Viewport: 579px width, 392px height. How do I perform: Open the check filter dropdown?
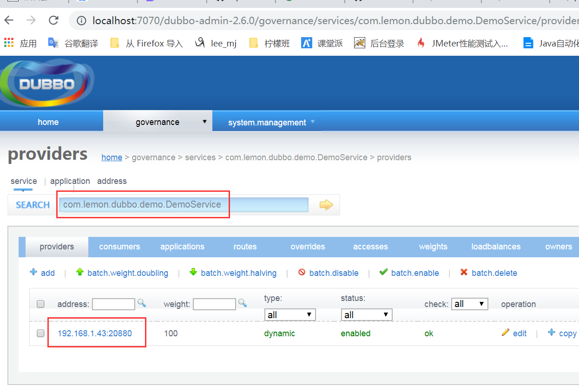click(x=470, y=304)
